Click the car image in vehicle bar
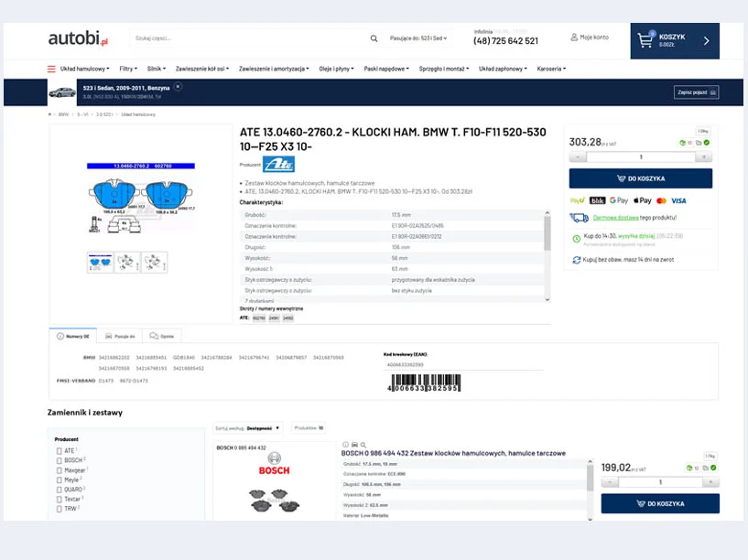The width and height of the screenshot is (748, 560). (62, 92)
